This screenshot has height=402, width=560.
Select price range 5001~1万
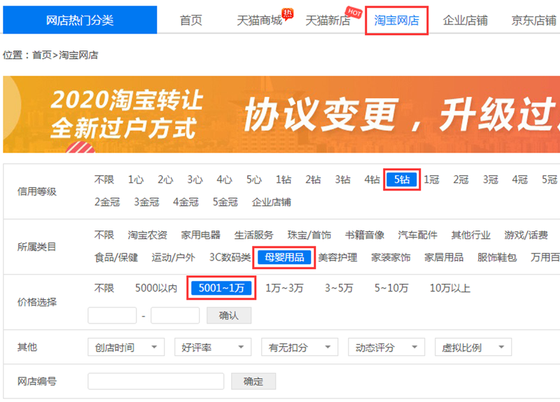pos(221,288)
